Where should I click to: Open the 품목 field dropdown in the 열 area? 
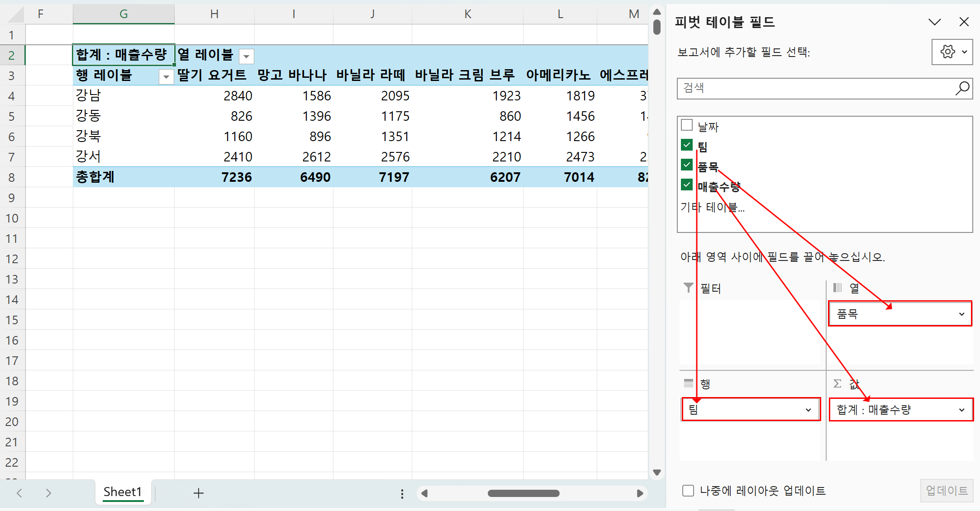pyautogui.click(x=961, y=314)
